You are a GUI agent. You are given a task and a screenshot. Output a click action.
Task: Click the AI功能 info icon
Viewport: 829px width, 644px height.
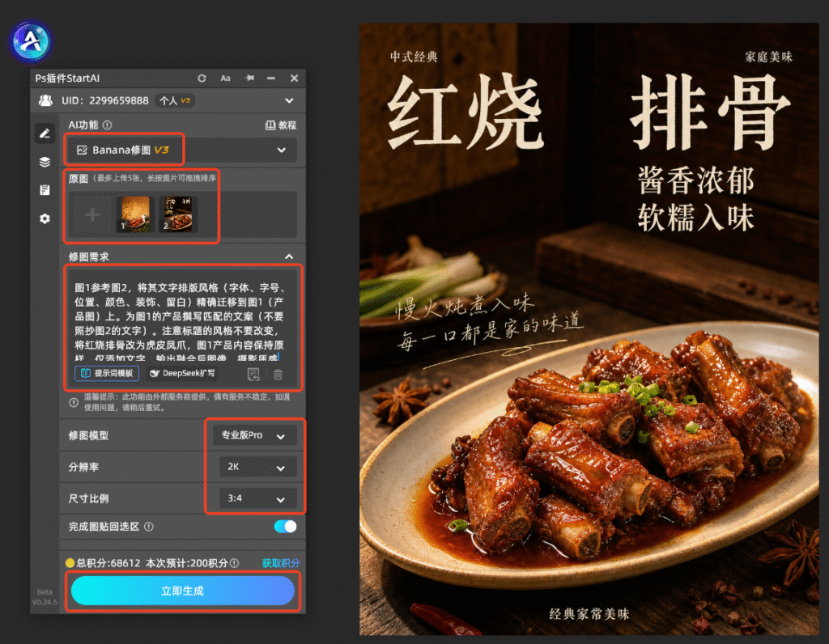(108, 125)
